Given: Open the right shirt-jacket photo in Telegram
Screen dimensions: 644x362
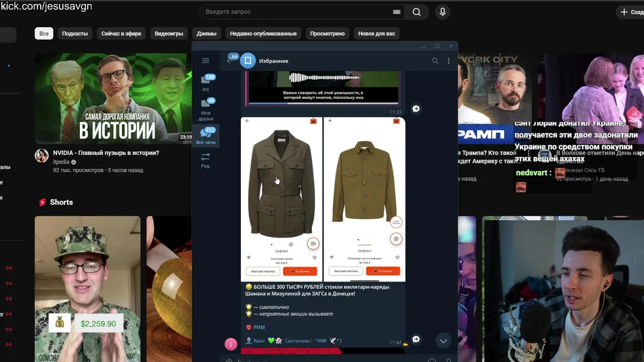Looking at the screenshot, I should click(x=364, y=199).
